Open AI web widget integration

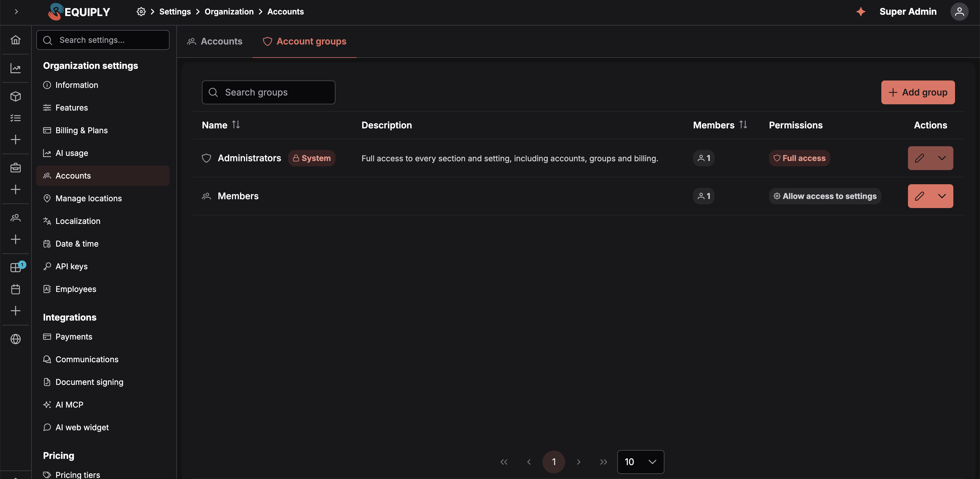[x=103, y=427]
